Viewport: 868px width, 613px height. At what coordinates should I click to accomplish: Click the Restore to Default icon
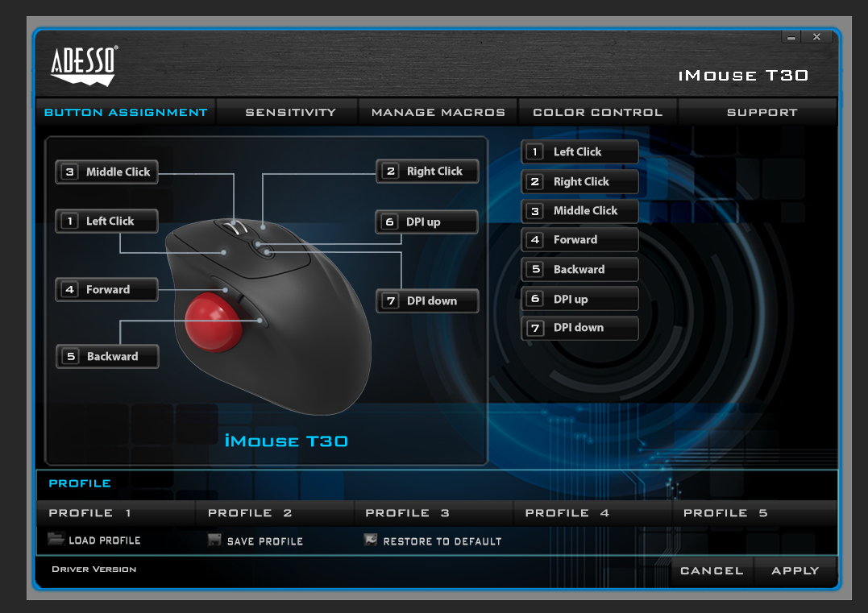click(371, 541)
